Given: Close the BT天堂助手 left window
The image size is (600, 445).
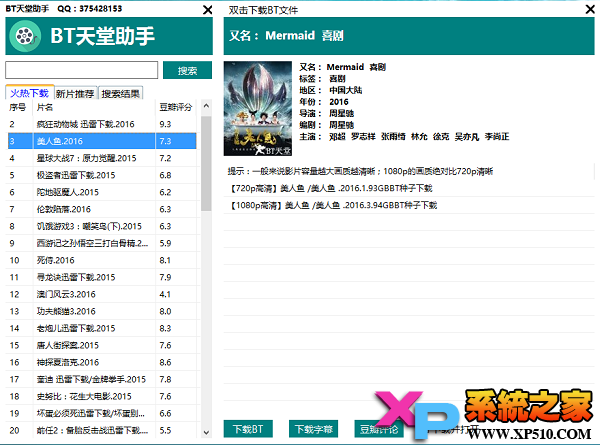Looking at the screenshot, I should [x=207, y=10].
